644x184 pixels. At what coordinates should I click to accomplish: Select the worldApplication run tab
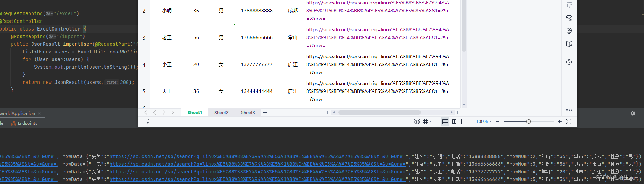click(17, 113)
